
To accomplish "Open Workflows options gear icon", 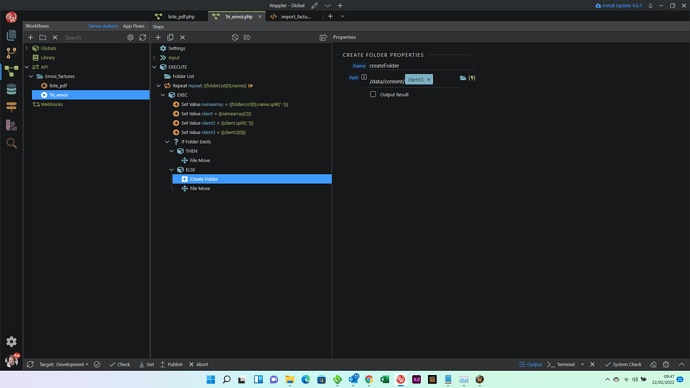I will (x=130, y=37).
